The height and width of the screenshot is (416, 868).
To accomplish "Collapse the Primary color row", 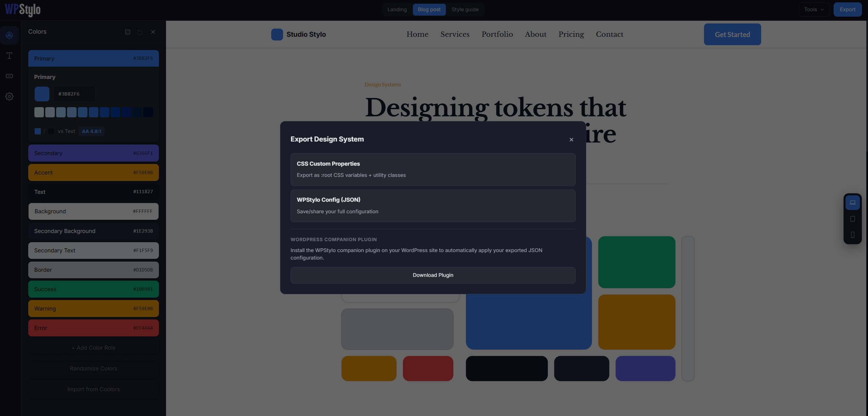I will (x=94, y=59).
